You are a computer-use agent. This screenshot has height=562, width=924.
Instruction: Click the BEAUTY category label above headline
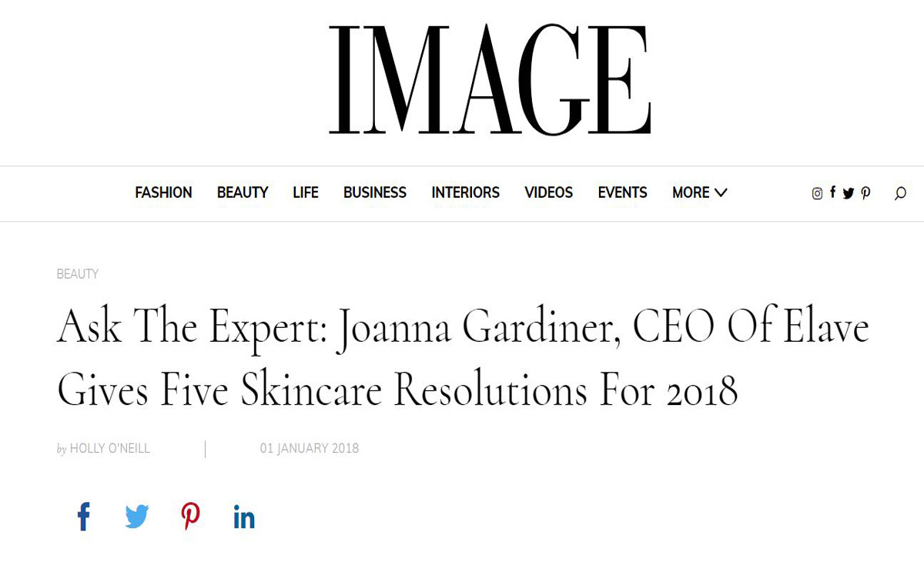(x=78, y=274)
